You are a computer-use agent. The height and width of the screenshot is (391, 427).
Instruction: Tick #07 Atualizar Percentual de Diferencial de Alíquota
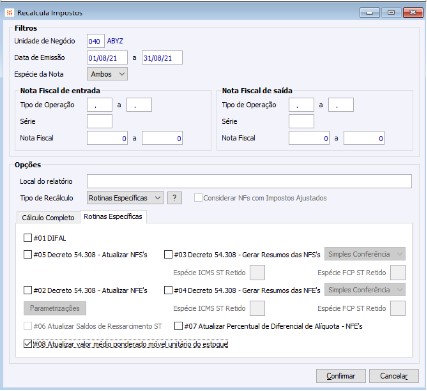tap(179, 326)
